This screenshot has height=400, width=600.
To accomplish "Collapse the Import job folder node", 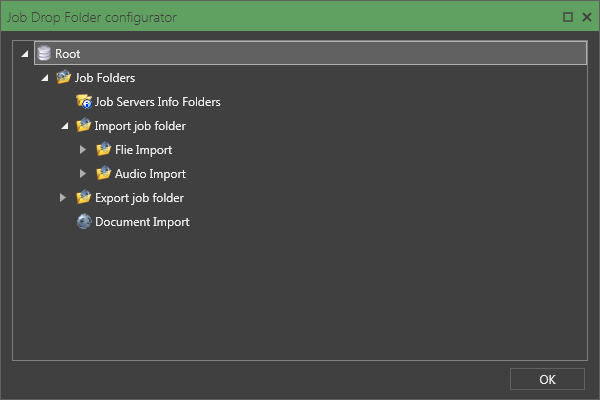I will [65, 126].
